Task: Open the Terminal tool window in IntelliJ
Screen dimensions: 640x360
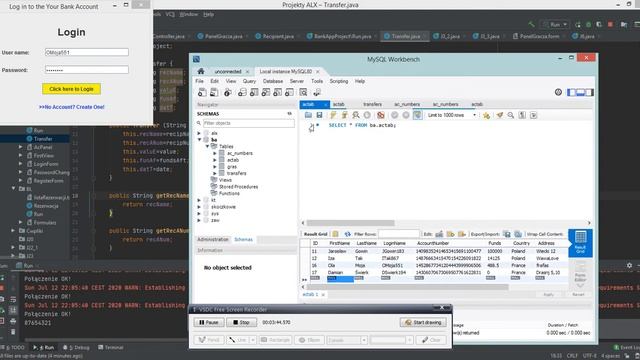Action: pos(111,347)
